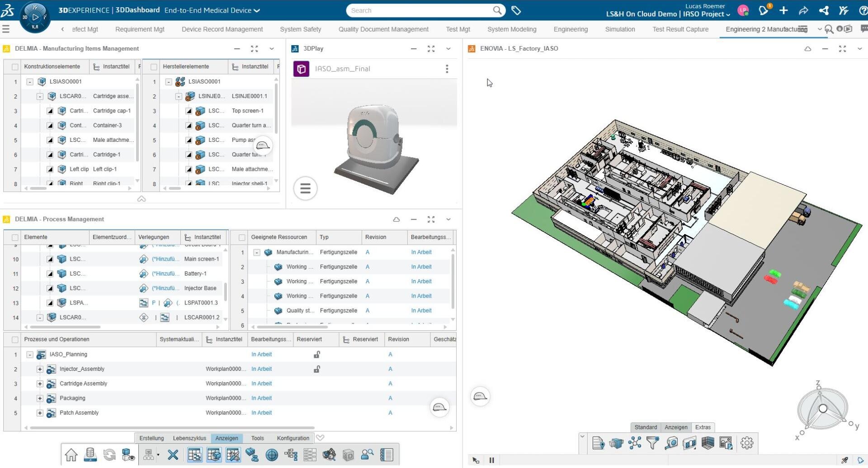868x468 pixels.
Task: Click the Search input field
Action: (420, 10)
